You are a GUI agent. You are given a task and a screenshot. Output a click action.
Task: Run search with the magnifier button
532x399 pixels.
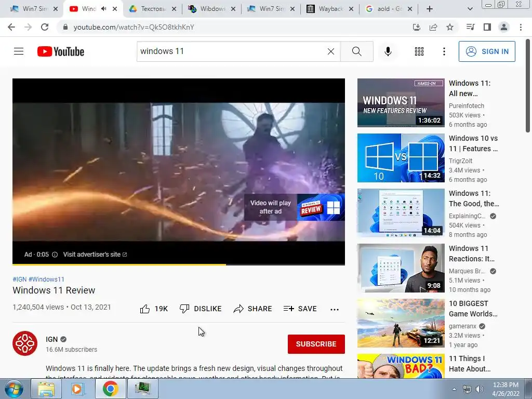click(356, 51)
